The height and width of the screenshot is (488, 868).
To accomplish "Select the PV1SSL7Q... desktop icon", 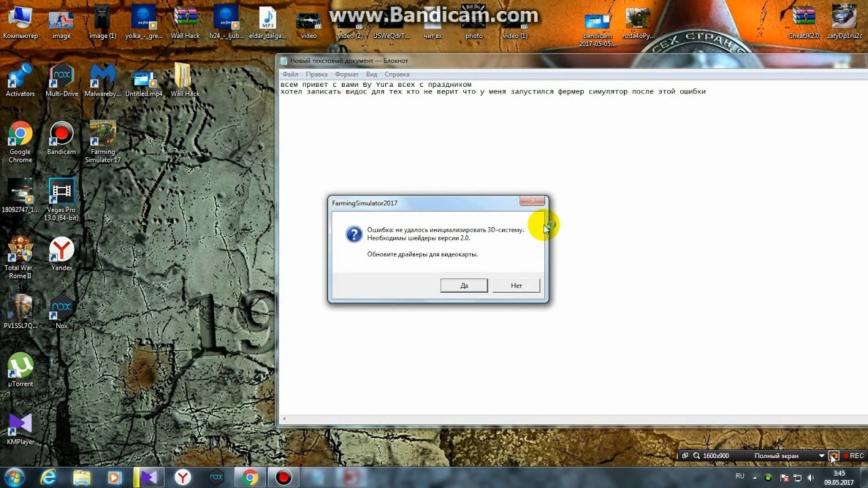I will (x=20, y=312).
